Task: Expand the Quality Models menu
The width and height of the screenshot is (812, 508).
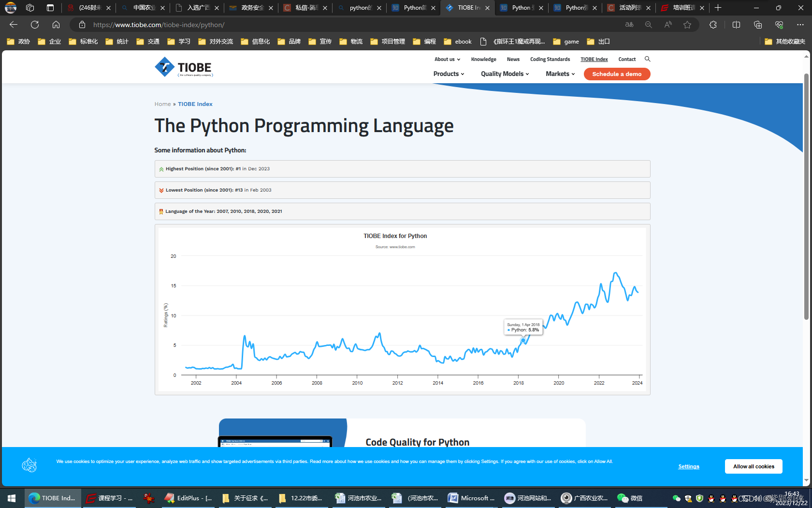Action: [x=505, y=74]
